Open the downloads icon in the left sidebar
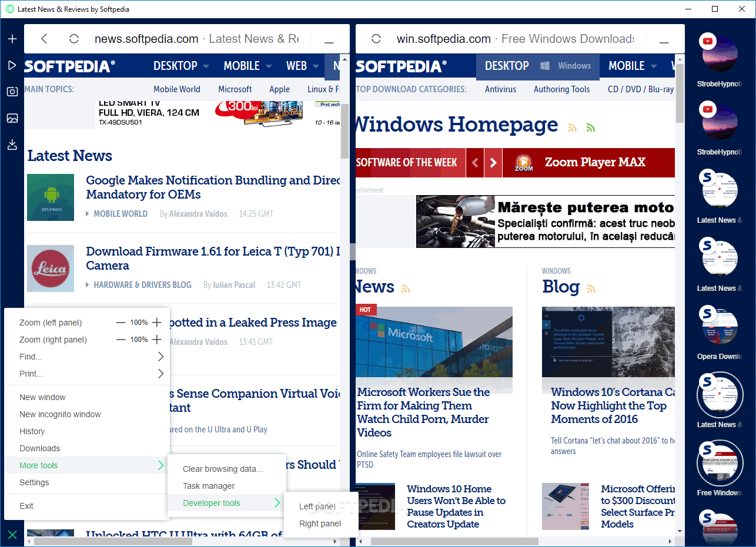The image size is (756, 547). pos(12,145)
